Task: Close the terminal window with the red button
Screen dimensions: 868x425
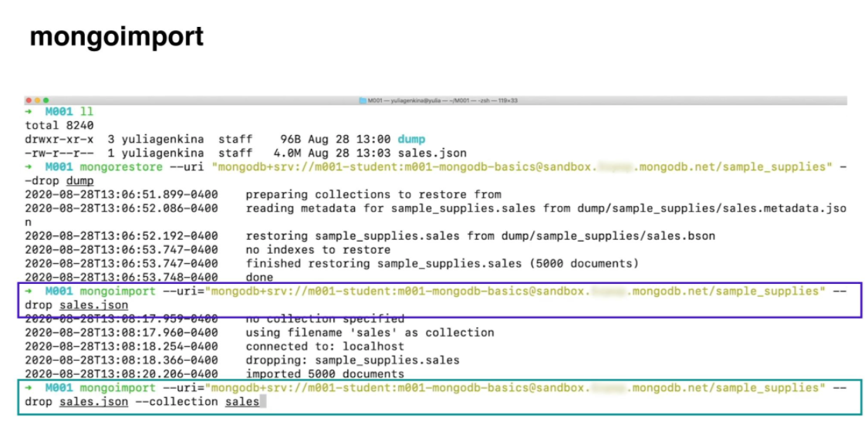Action: (29, 100)
